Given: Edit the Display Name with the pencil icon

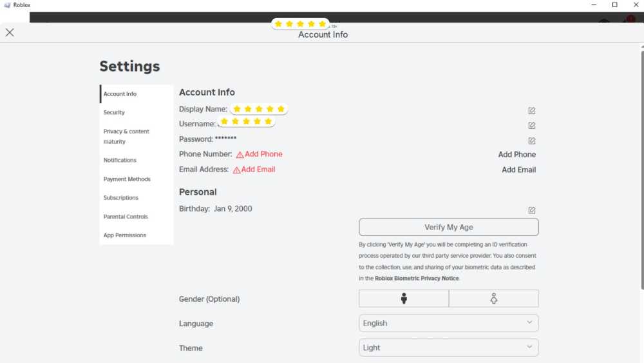Looking at the screenshot, I should [531, 111].
